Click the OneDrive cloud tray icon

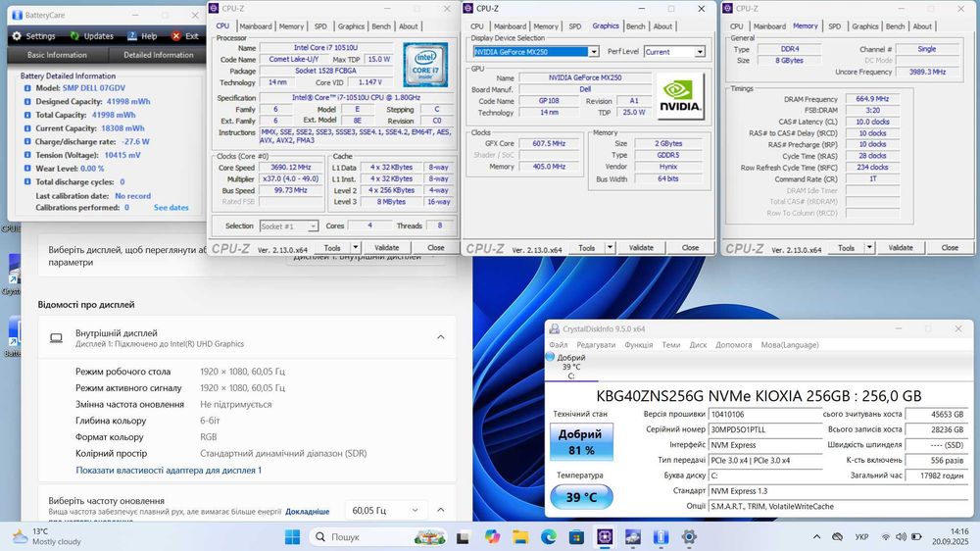click(x=838, y=536)
